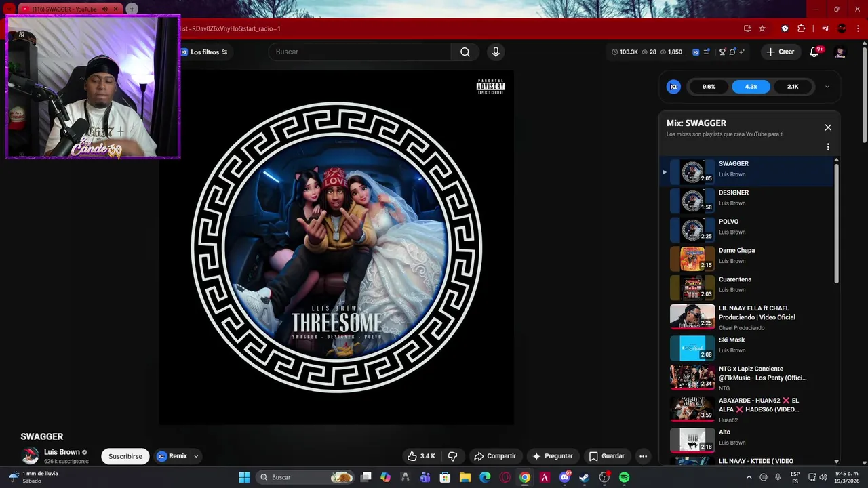Mute the tab via speaker icon

coord(104,9)
